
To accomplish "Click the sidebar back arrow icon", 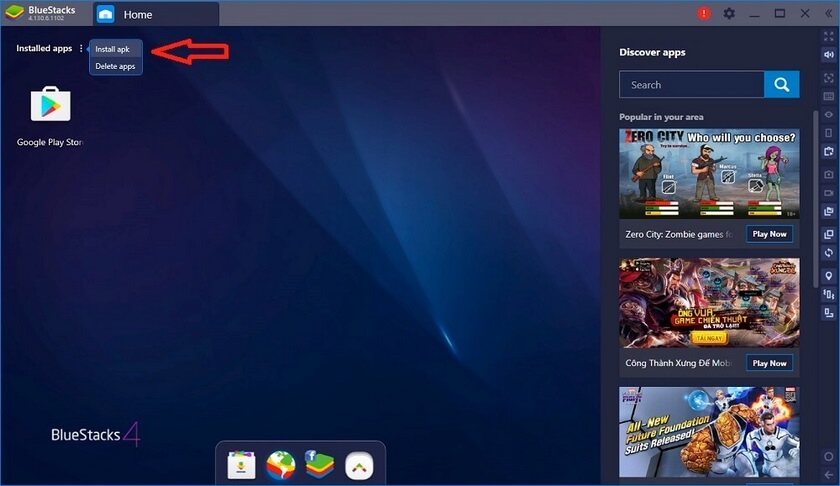I will pos(828,475).
